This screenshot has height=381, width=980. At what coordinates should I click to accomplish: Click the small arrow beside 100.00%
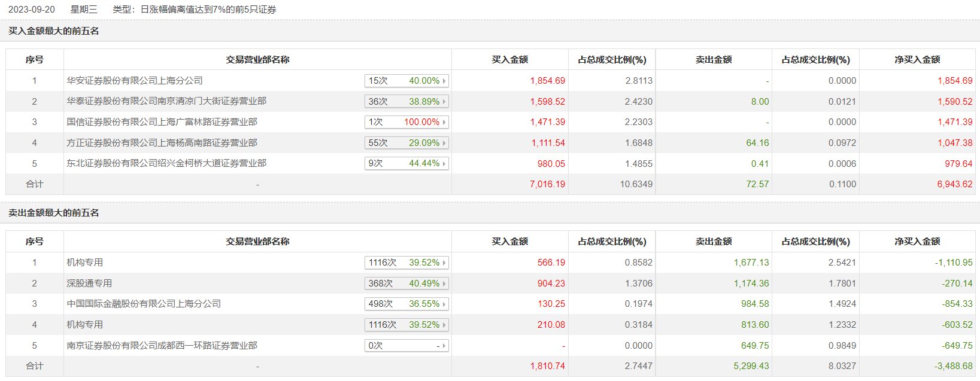pyautogui.click(x=444, y=122)
